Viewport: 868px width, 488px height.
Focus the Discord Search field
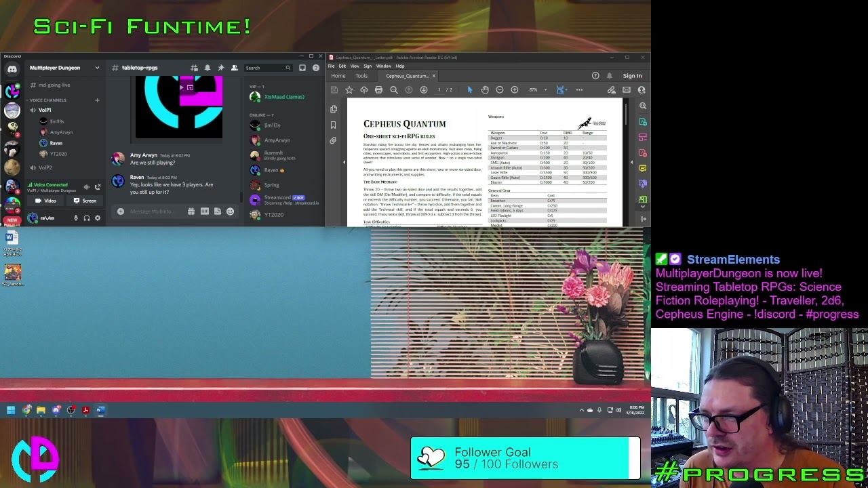268,68
